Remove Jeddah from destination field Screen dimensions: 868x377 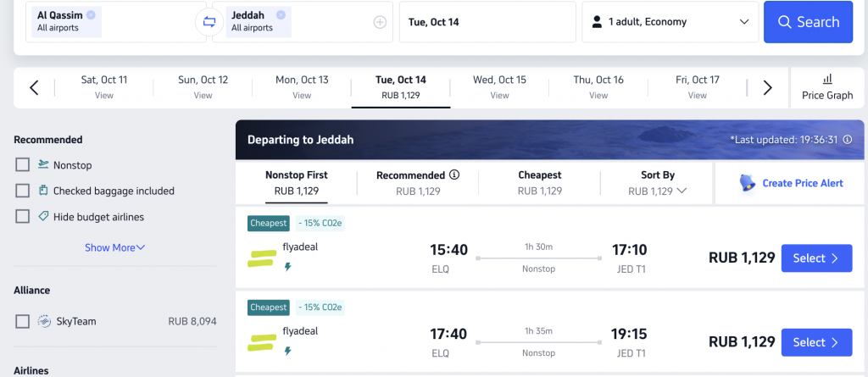281,15
